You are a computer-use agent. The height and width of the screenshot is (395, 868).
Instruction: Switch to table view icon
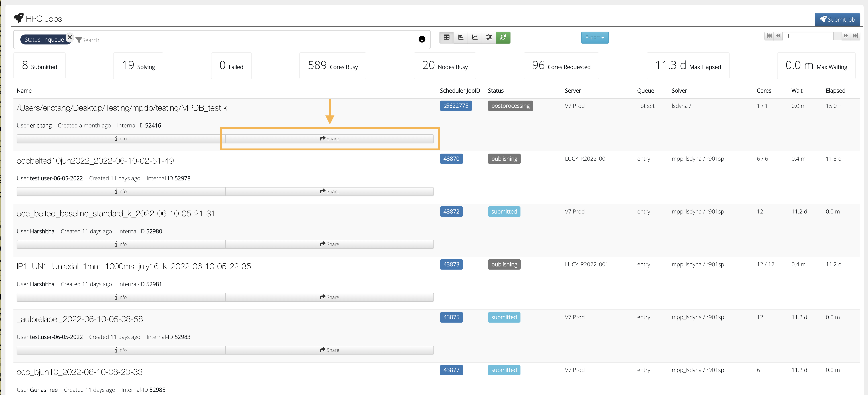tap(447, 37)
